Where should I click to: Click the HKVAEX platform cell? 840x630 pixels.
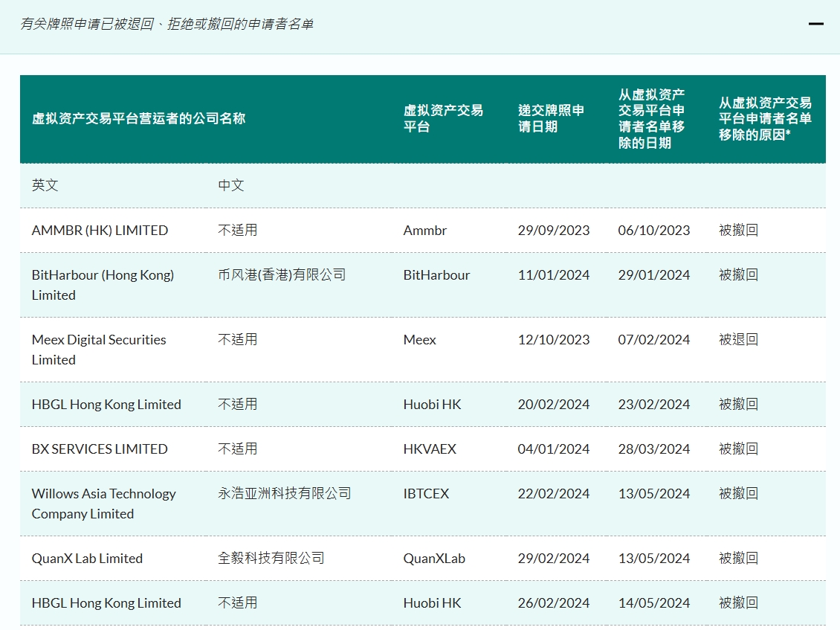[430, 449]
